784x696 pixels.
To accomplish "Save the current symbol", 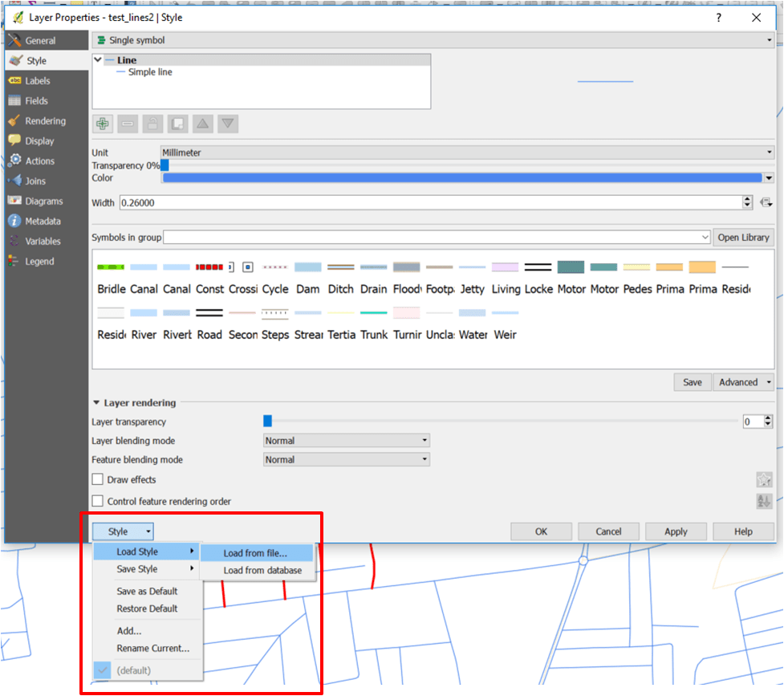I will pos(693,382).
